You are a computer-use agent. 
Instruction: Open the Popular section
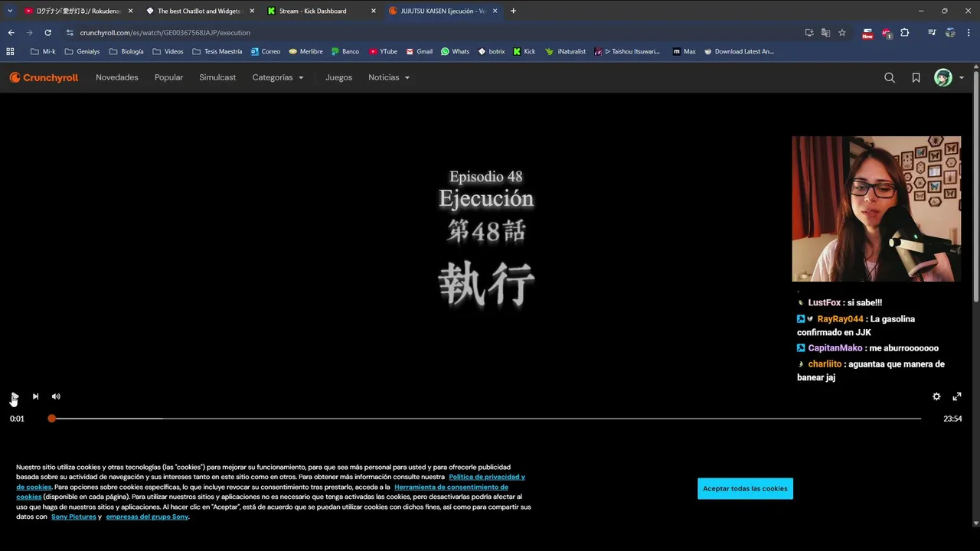(x=168, y=77)
